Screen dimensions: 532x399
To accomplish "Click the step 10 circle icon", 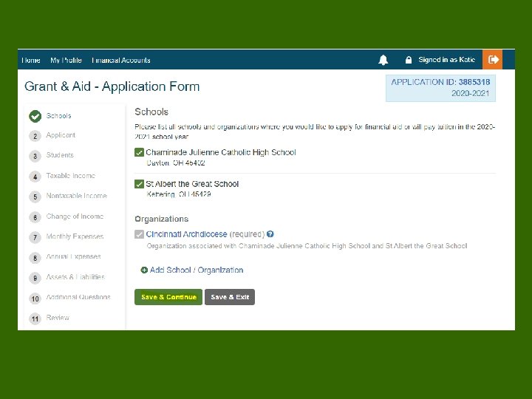I will pos(35,299).
